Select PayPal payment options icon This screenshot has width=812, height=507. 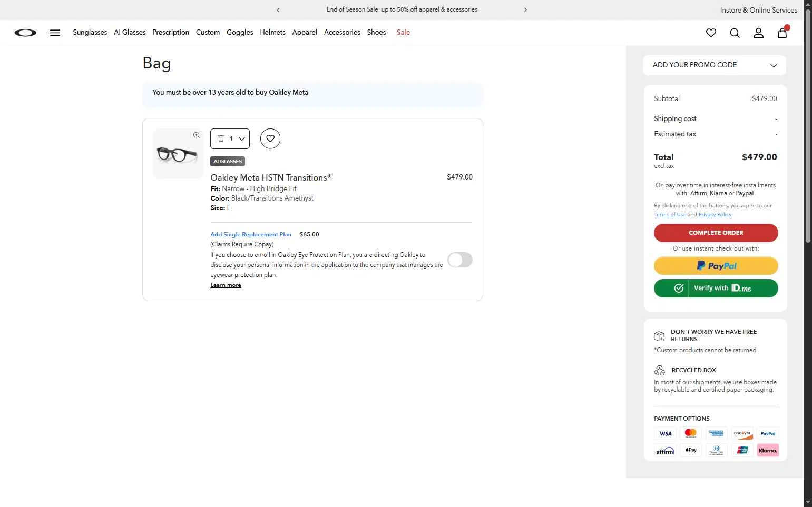[768, 434]
